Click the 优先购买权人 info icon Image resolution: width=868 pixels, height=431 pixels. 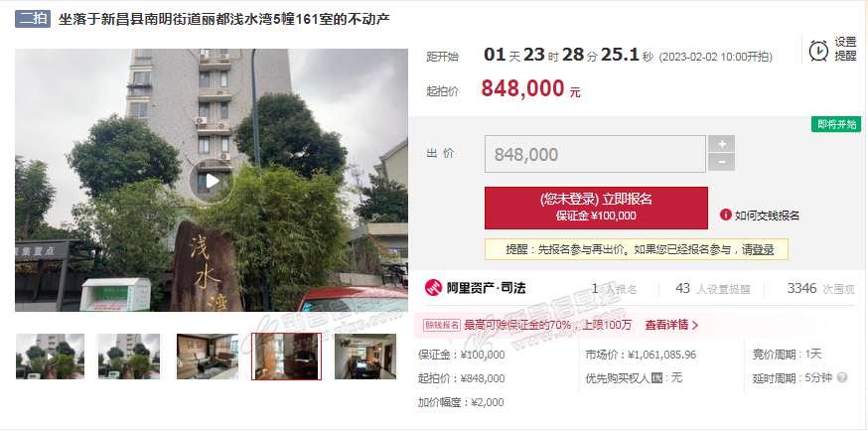click(x=657, y=378)
